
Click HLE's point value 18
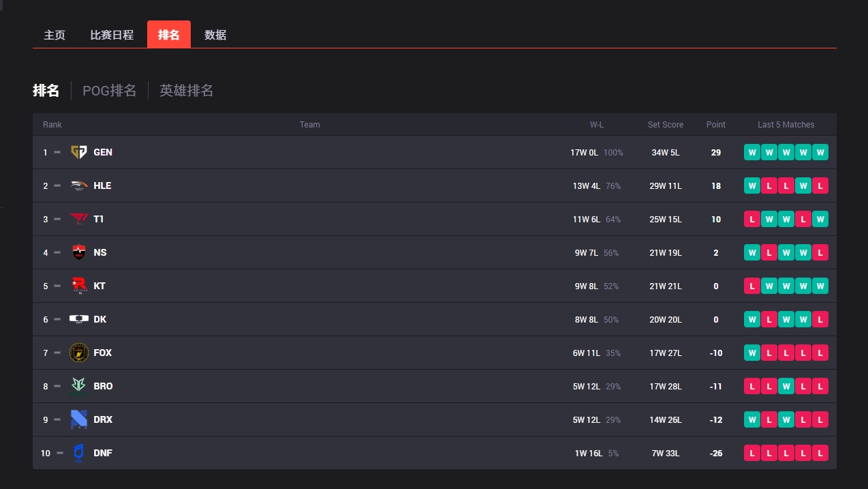716,186
